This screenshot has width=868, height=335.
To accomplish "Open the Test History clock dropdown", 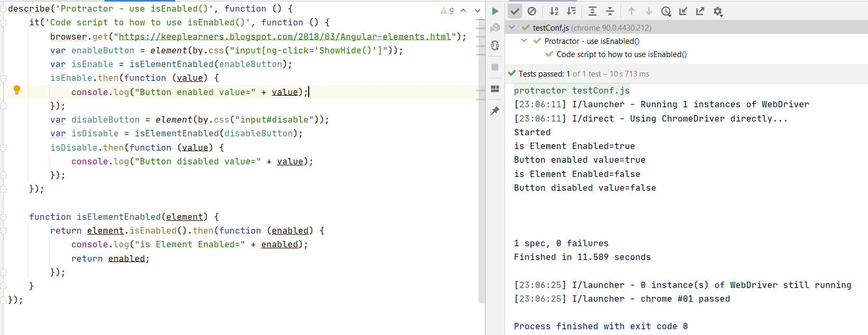I will [x=666, y=11].
